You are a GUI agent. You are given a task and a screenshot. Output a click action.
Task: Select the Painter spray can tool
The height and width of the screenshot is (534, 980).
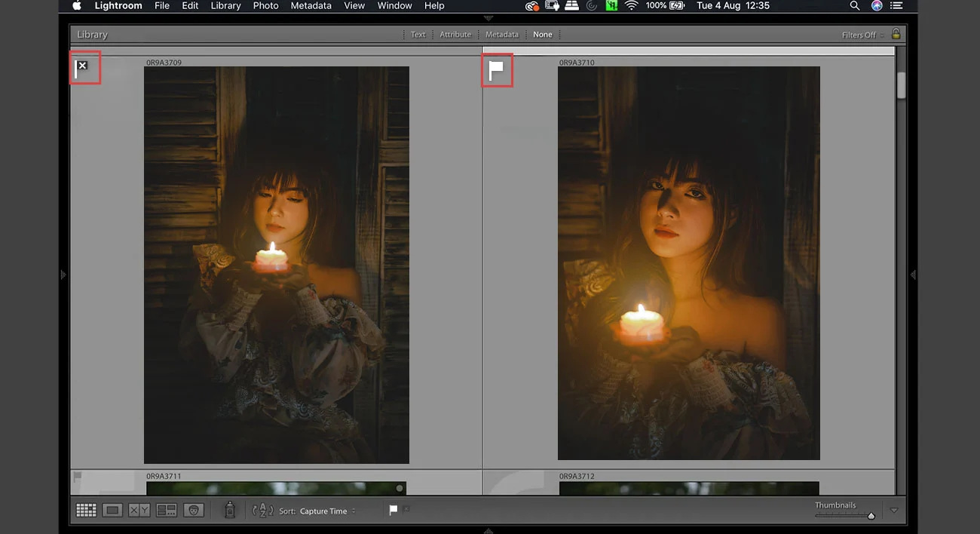point(230,511)
